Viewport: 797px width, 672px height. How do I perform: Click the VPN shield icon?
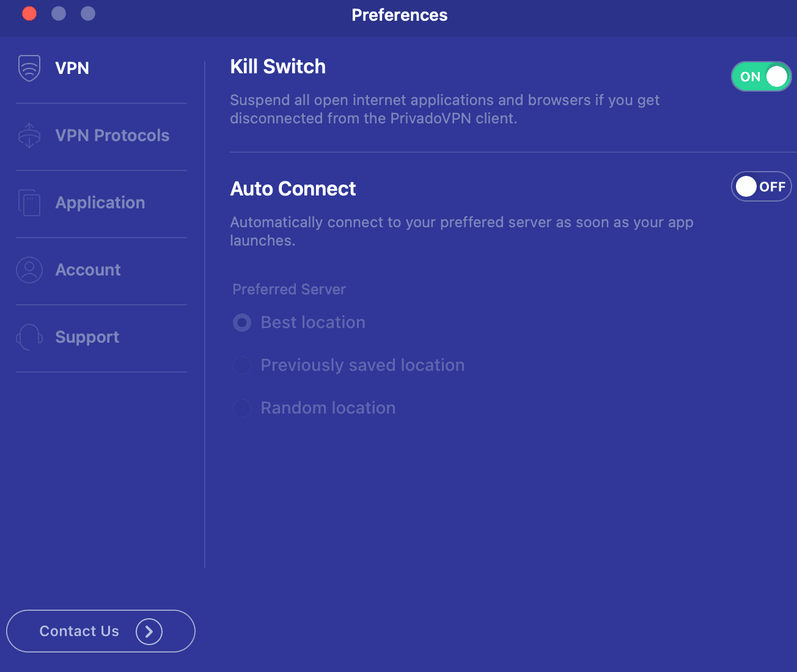(x=29, y=68)
